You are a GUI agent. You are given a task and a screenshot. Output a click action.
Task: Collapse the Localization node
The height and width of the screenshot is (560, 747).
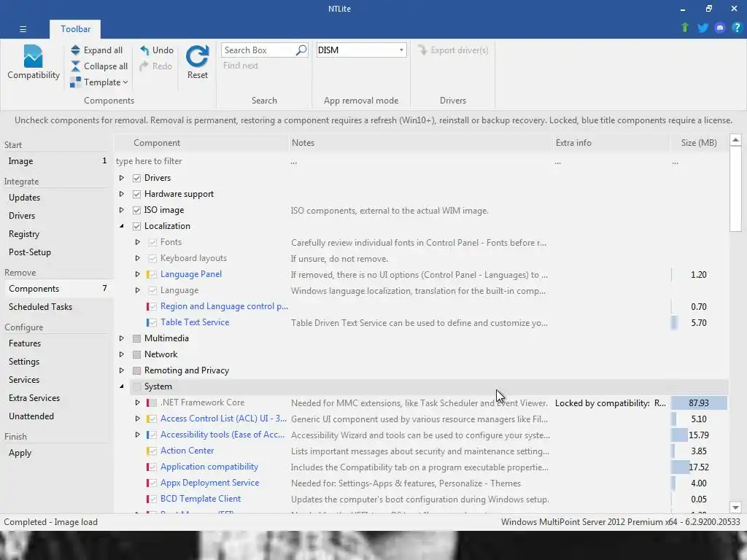tap(122, 226)
